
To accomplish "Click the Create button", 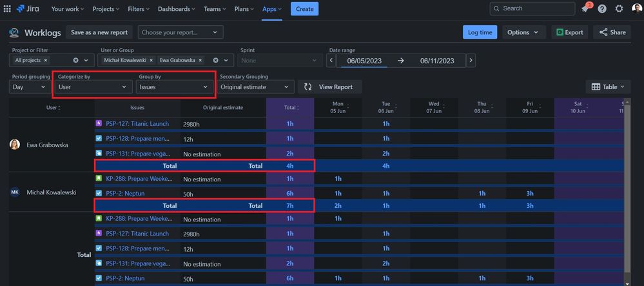I will [x=304, y=8].
